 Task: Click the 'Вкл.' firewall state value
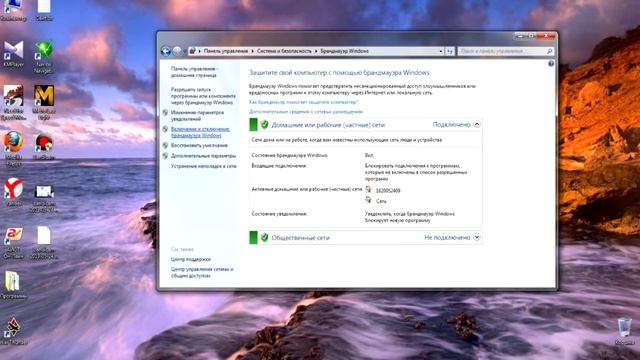click(x=369, y=155)
